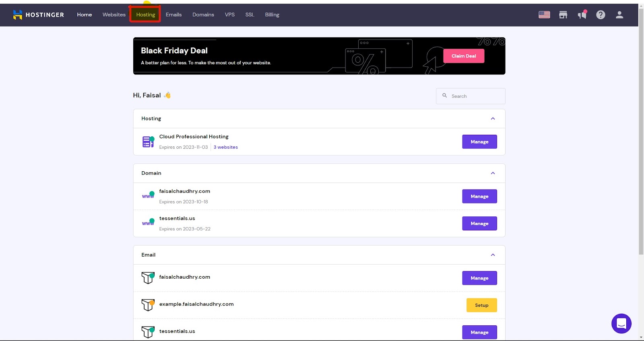Open the live chat bubble

click(x=621, y=323)
